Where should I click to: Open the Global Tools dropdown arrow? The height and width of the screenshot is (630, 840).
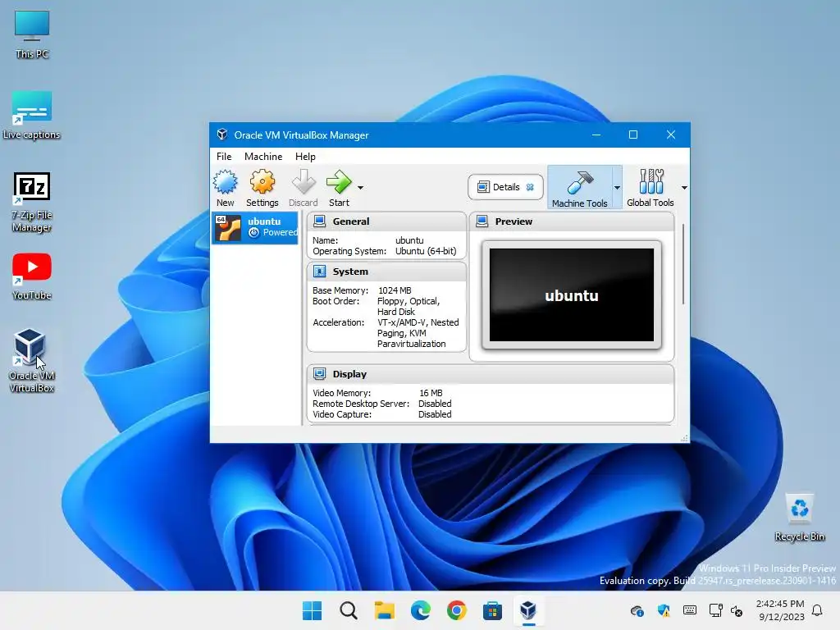(x=684, y=188)
